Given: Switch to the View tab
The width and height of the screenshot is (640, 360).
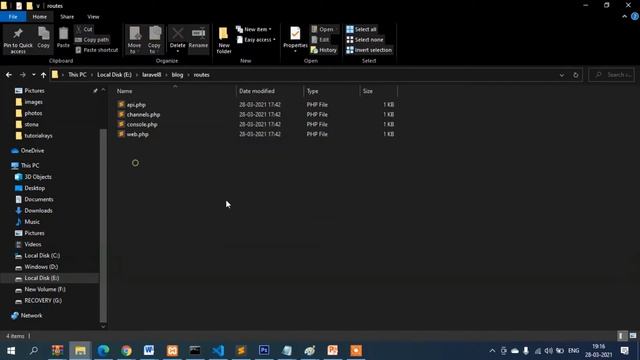Looking at the screenshot, I should (x=93, y=17).
